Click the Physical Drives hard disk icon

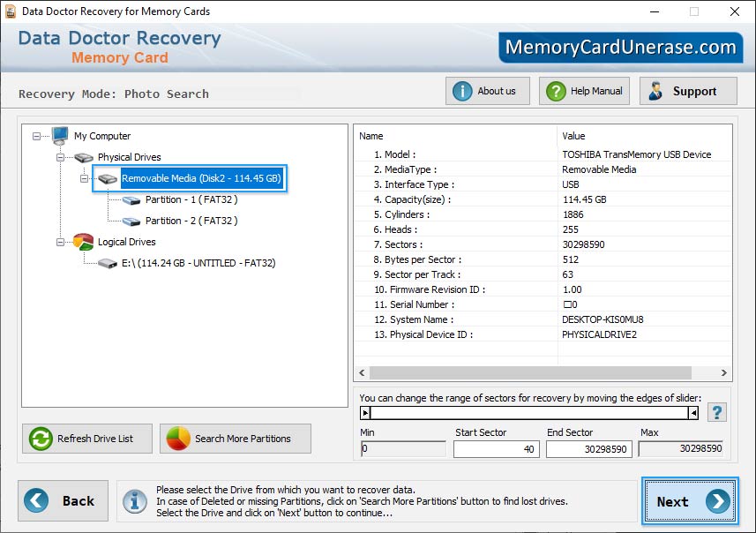(x=84, y=158)
